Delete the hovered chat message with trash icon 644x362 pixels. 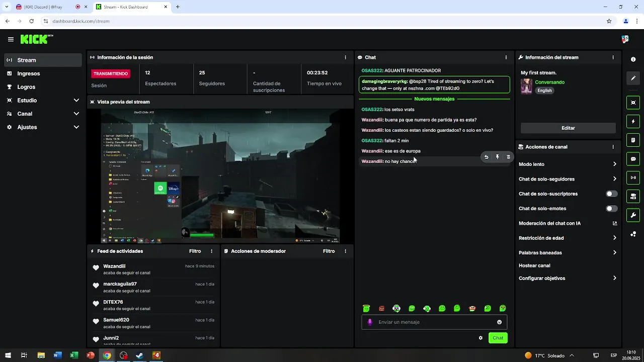coord(508,157)
